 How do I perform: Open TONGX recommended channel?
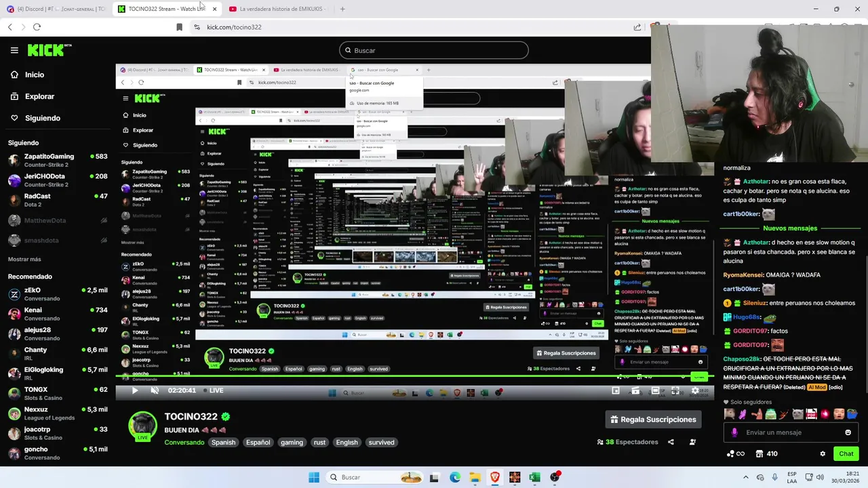click(58, 393)
